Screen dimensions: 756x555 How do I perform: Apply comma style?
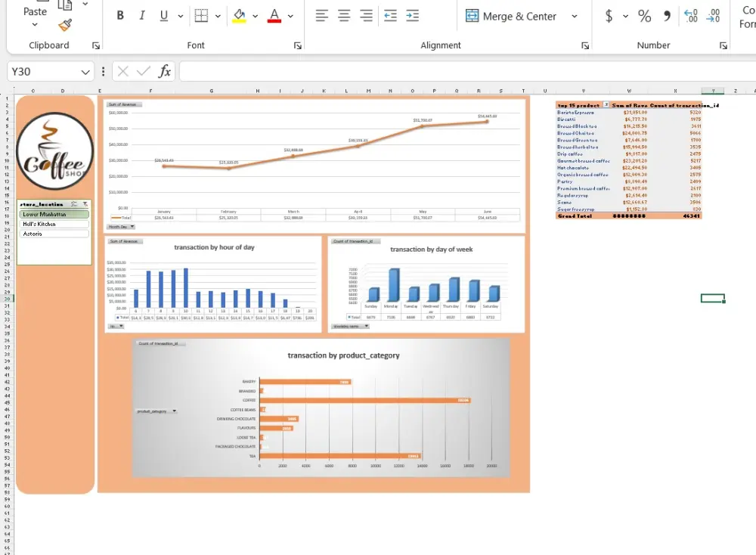click(667, 16)
